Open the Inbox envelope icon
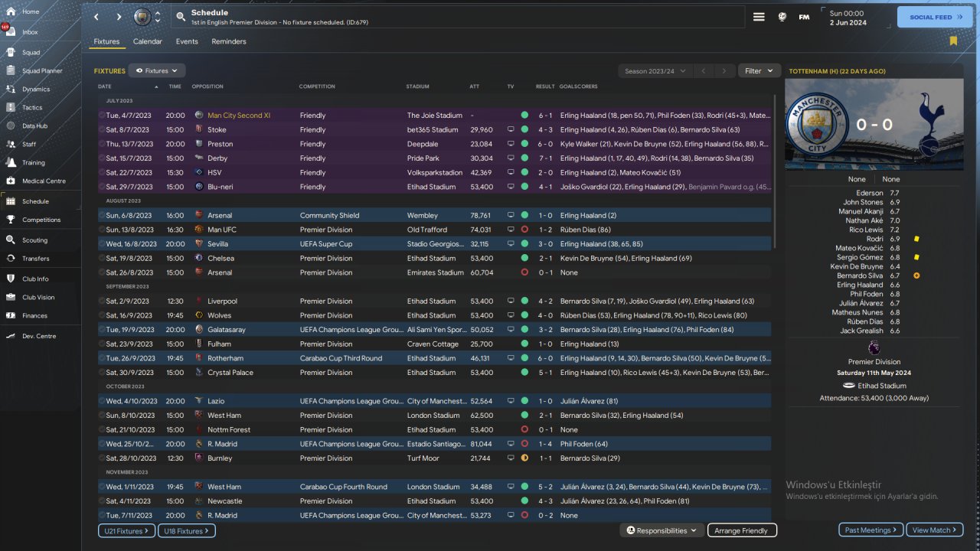Viewport: 980px width, 551px height. click(11, 32)
